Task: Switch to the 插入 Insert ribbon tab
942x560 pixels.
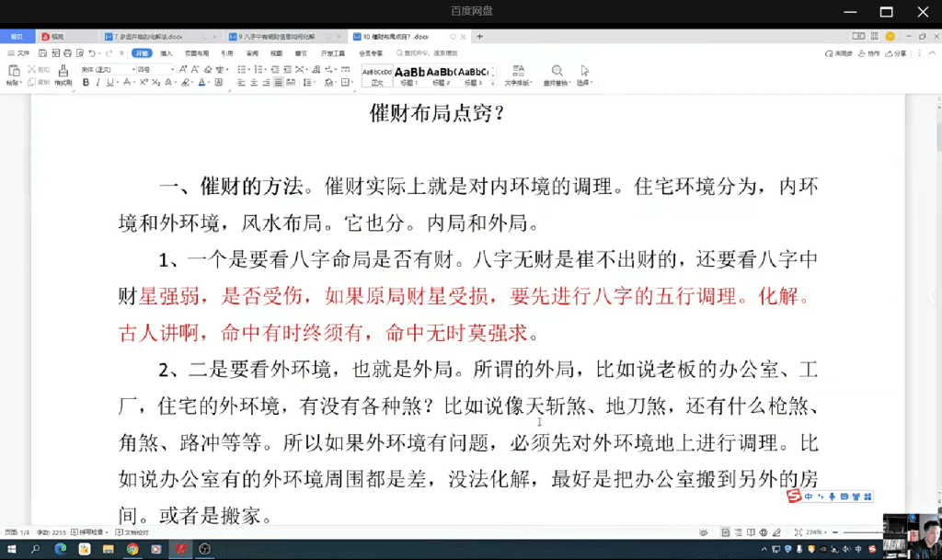Action: tap(167, 53)
